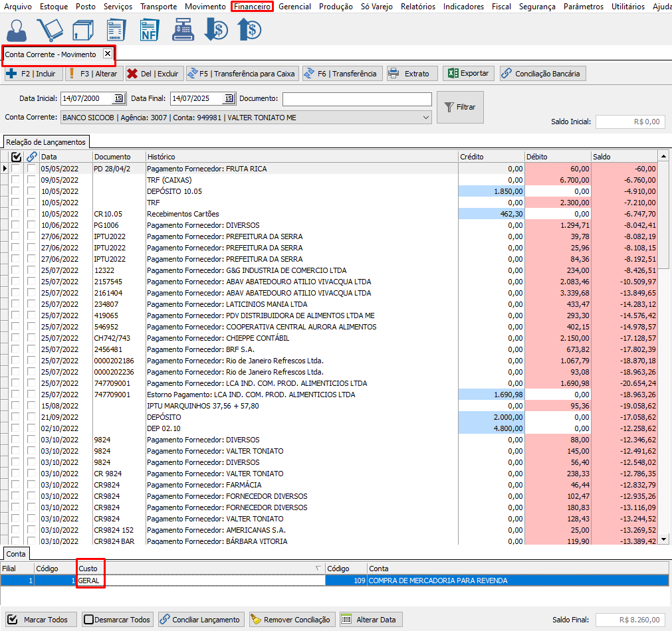Screen dimensions: 672x631
Task: Toggle select-all checkbox in grid header
Action: [x=17, y=157]
